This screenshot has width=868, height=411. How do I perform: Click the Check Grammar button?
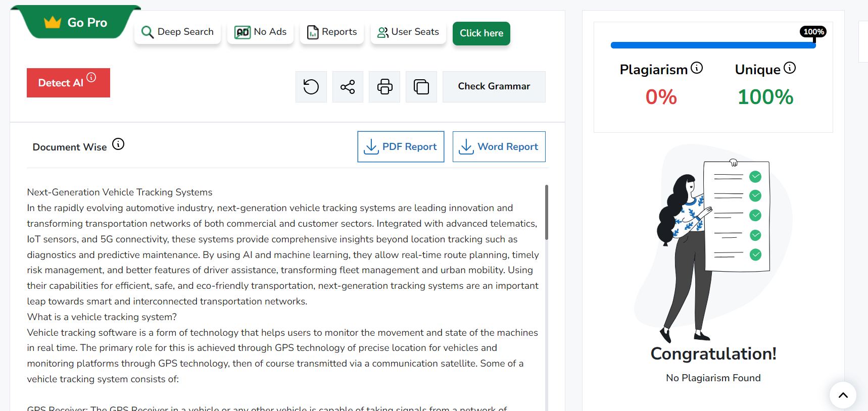point(494,86)
